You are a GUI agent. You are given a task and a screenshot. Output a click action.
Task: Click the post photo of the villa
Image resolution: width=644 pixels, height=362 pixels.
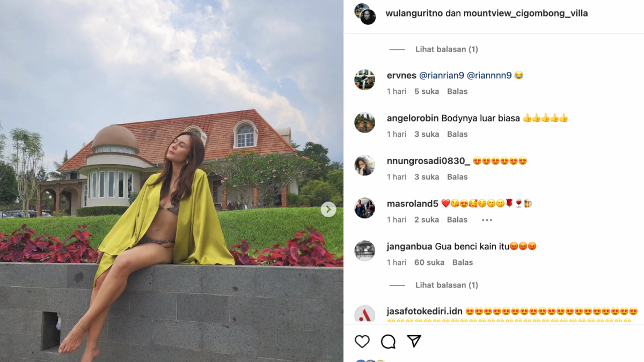pos(172,161)
